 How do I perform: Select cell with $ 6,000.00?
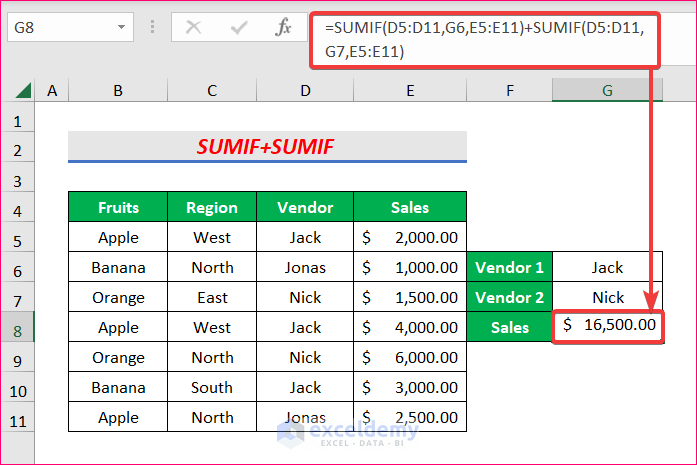tap(410, 357)
